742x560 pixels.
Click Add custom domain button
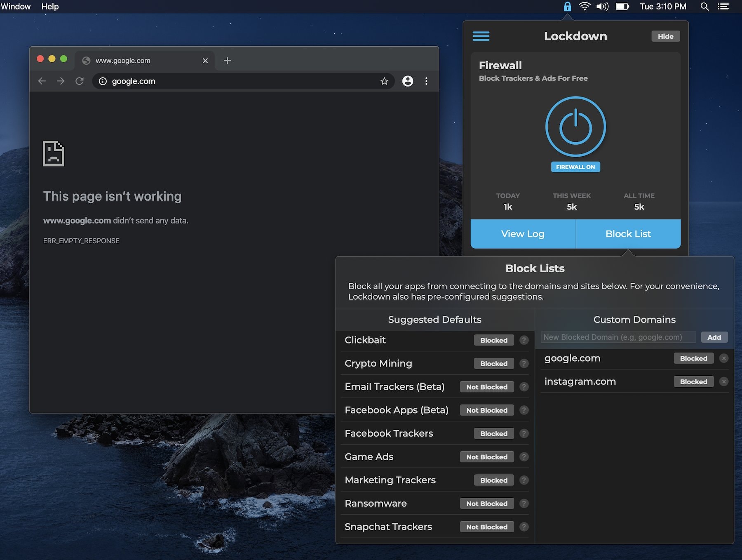[x=714, y=337]
